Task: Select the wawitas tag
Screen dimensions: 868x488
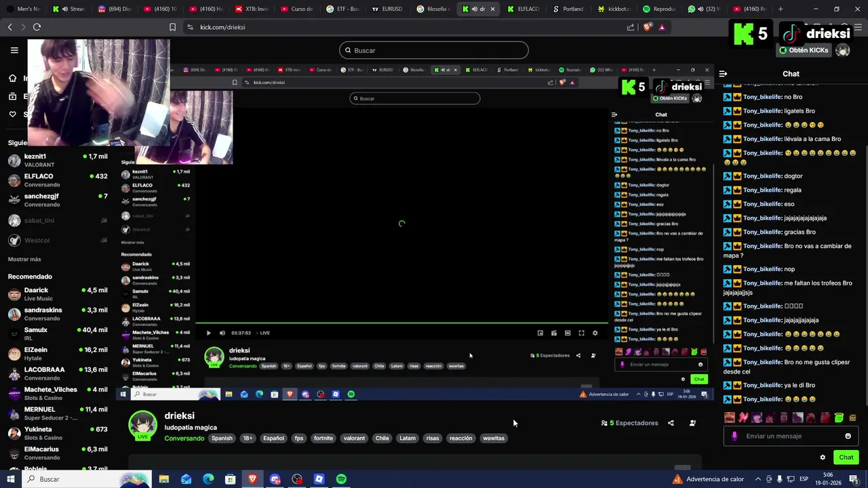Action: 494,438
